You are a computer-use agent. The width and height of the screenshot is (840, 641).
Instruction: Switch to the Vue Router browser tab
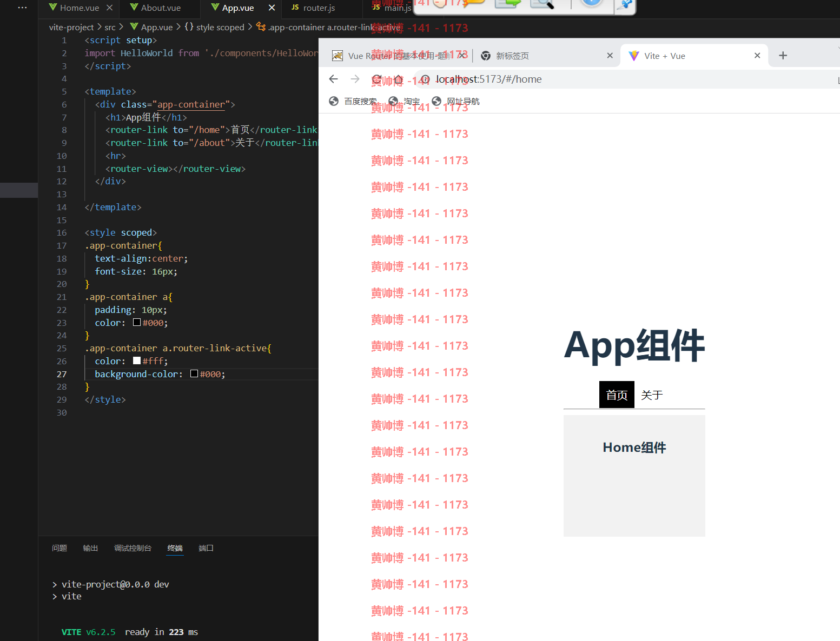coord(398,56)
